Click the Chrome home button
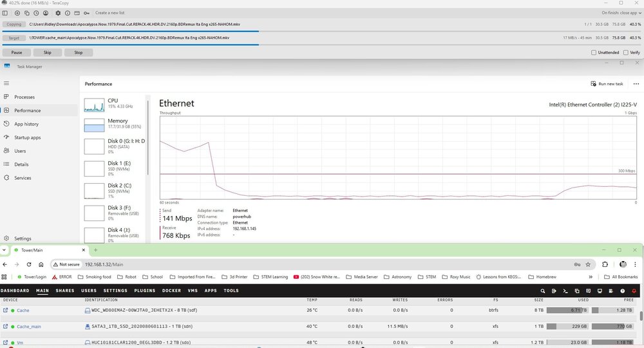The height and width of the screenshot is (348, 644). click(x=41, y=265)
